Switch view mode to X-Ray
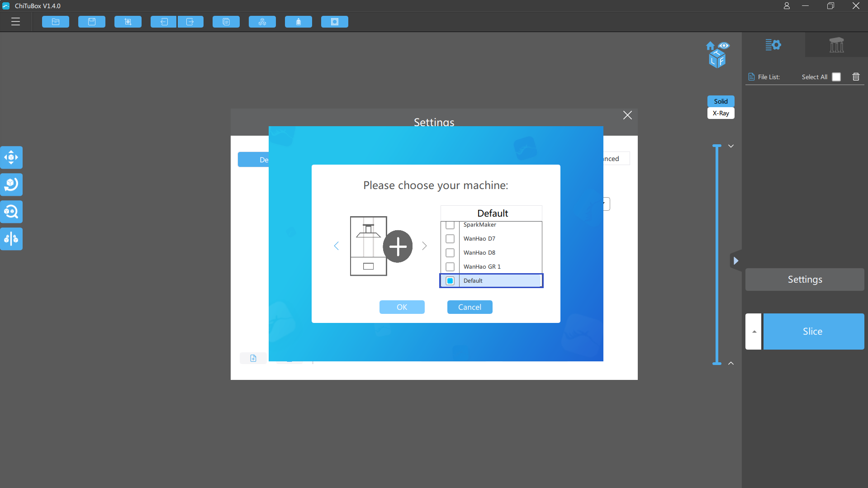The width and height of the screenshot is (868, 488). [x=721, y=114]
